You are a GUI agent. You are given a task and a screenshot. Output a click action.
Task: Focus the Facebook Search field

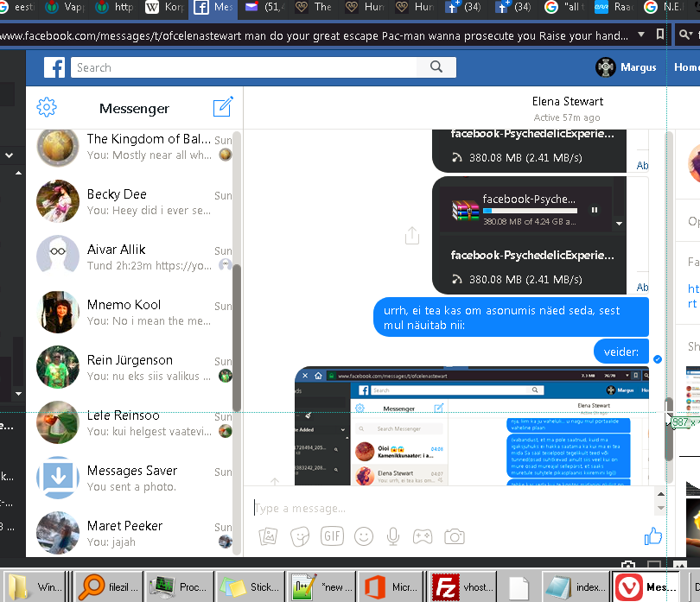point(244,67)
